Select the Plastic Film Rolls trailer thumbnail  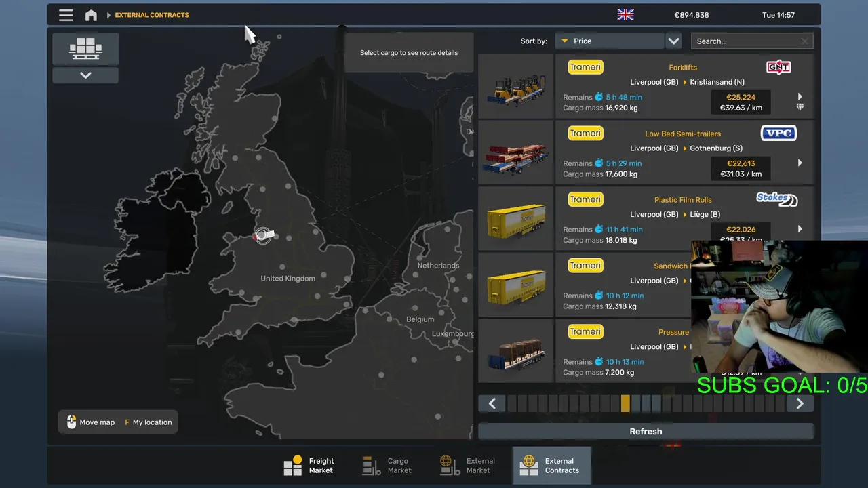516,219
